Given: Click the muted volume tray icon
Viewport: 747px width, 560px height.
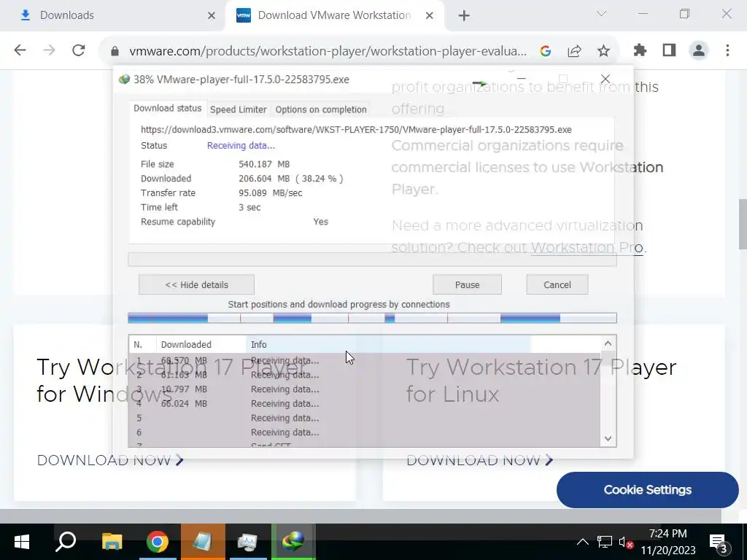Looking at the screenshot, I should pos(625,542).
